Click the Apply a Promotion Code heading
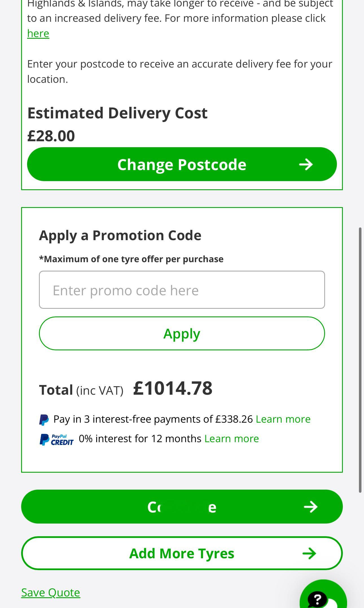 click(x=120, y=235)
